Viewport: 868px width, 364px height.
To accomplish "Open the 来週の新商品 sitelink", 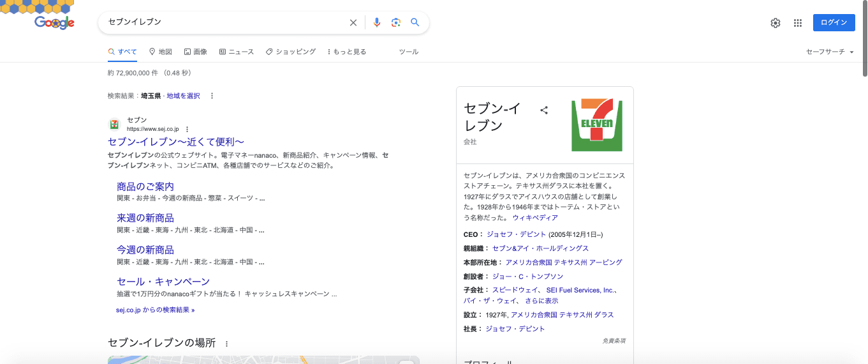I will coord(145,218).
